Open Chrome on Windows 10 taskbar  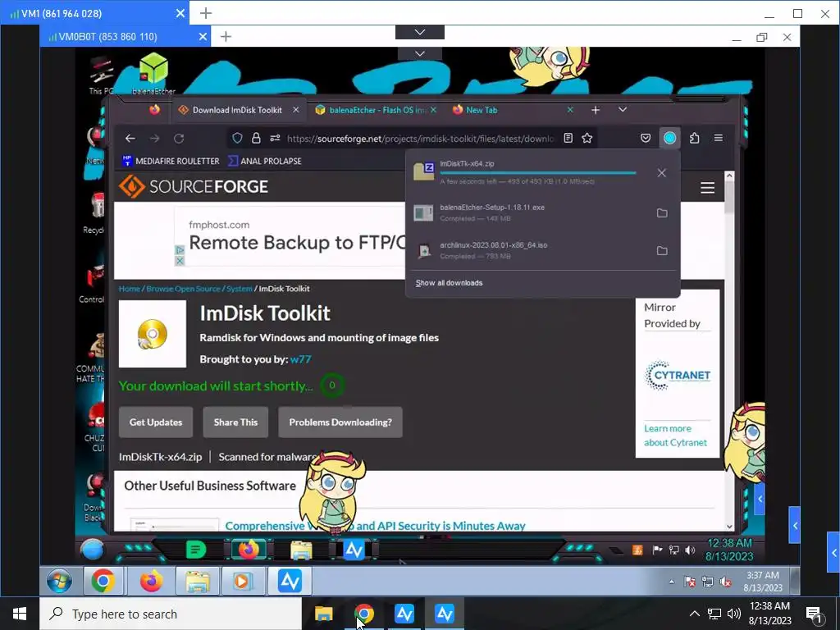coord(363,614)
